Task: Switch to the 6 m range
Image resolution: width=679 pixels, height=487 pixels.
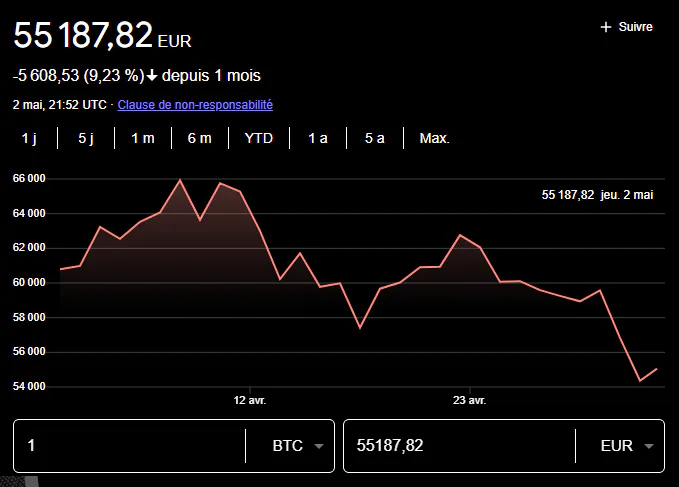Action: (x=200, y=138)
